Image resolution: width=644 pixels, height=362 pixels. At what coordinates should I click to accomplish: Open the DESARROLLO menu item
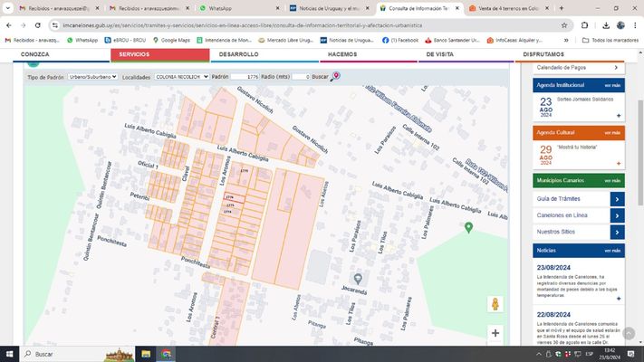[238, 55]
